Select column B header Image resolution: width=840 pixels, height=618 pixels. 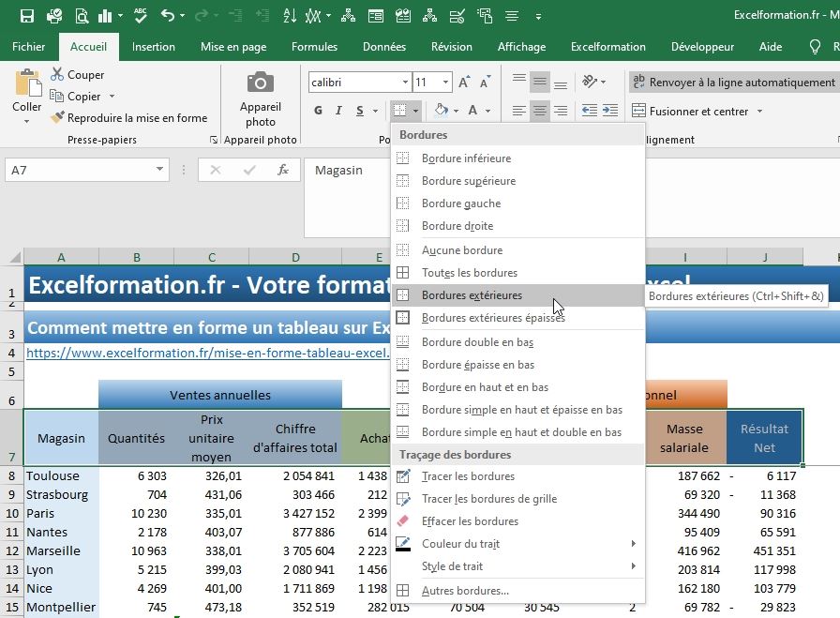pyautogui.click(x=137, y=257)
